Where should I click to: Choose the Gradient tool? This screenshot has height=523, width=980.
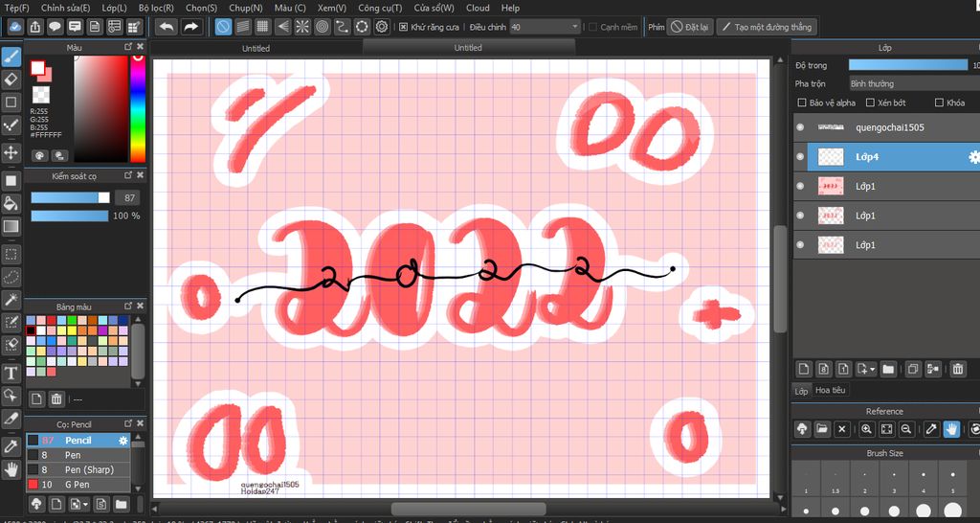(11, 226)
